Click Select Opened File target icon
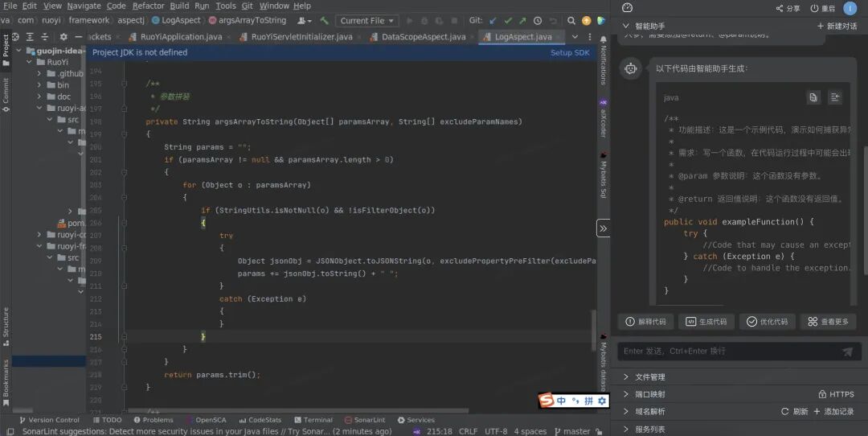 coord(15,36)
